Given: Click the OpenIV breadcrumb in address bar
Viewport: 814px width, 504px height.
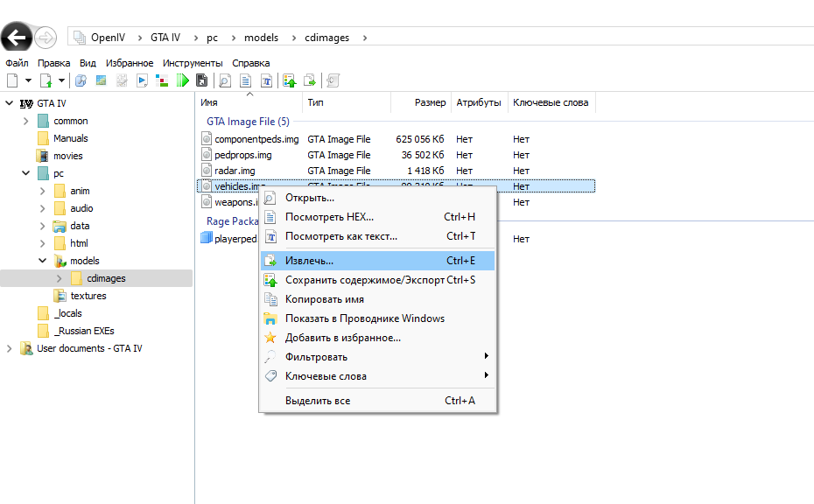Looking at the screenshot, I should pyautogui.click(x=108, y=38).
